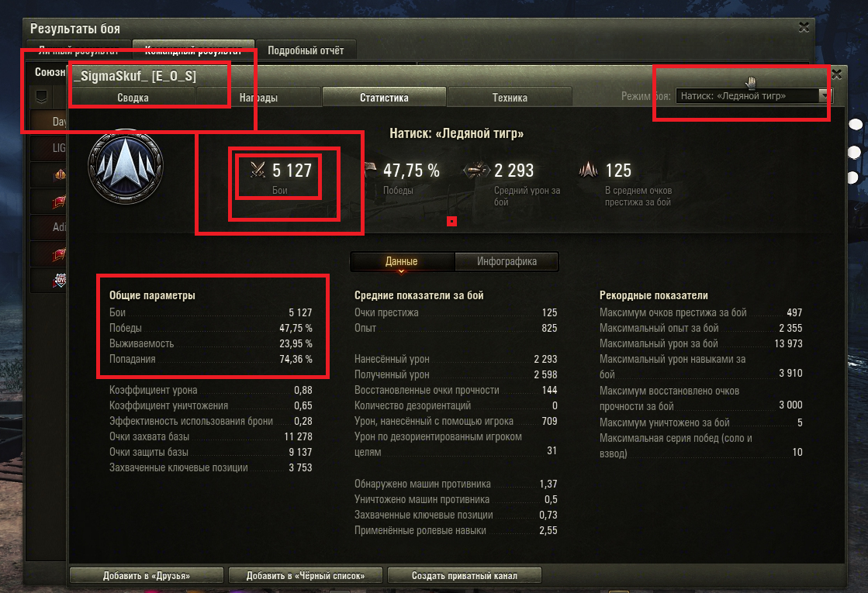This screenshot has width=868, height=593.
Task: Click the average damage shell icon
Action: [x=476, y=170]
